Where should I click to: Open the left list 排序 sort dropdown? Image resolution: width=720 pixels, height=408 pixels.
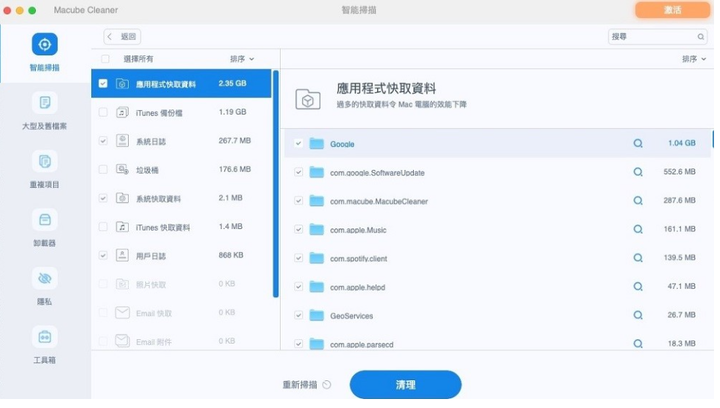242,59
